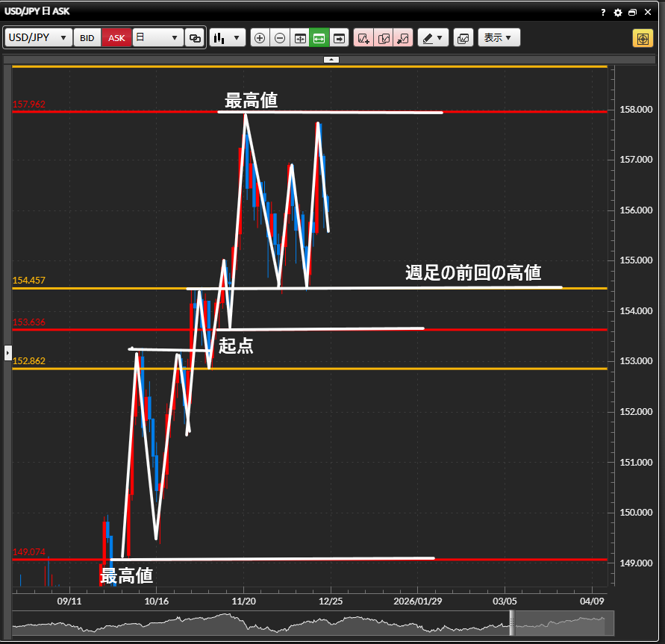
Task: Switch price display to BID
Action: point(87,38)
